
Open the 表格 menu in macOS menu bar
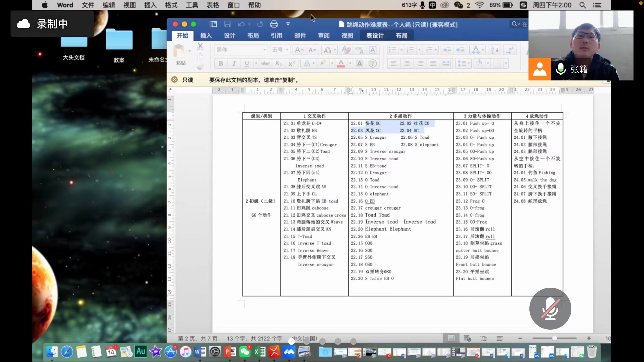(x=213, y=5)
